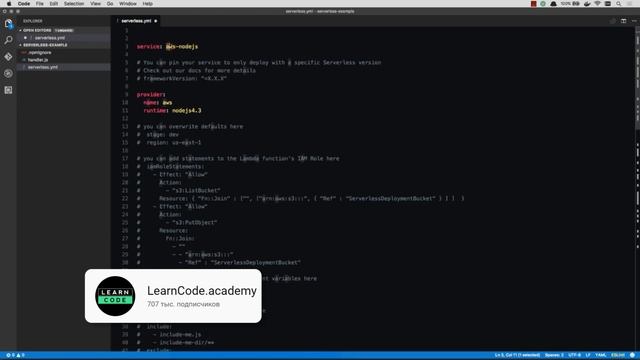Screen dimensions: 640x360
Task: Click the 's3:PutObject' comment line
Action: [x=177, y=222]
